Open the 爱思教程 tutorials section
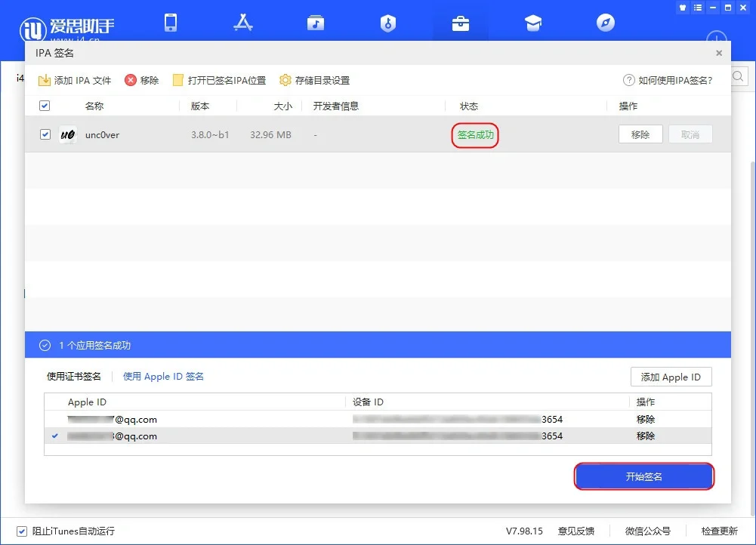This screenshot has height=545, width=756. point(533,23)
